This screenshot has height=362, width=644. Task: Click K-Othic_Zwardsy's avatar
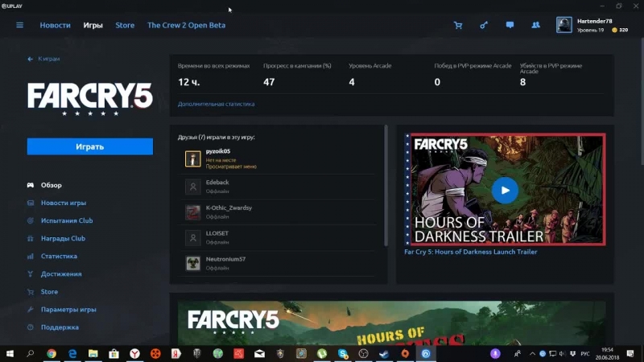point(192,212)
